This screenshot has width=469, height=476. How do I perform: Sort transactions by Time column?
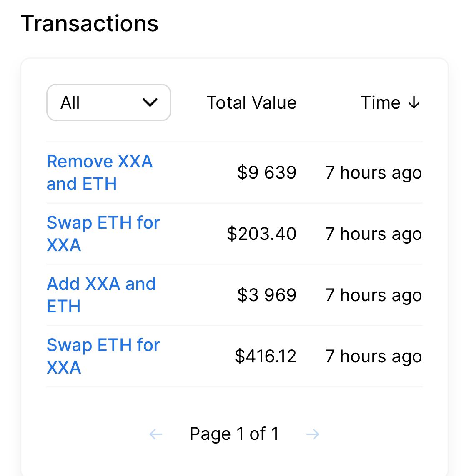pos(380,103)
